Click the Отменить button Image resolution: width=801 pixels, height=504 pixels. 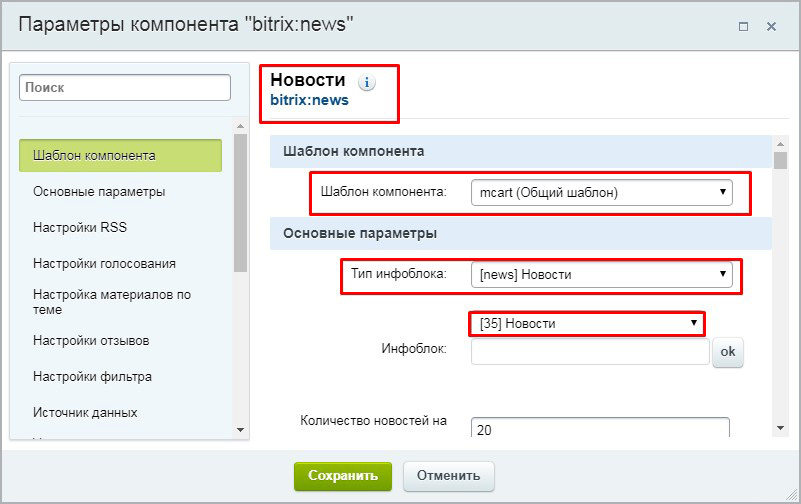tap(448, 476)
